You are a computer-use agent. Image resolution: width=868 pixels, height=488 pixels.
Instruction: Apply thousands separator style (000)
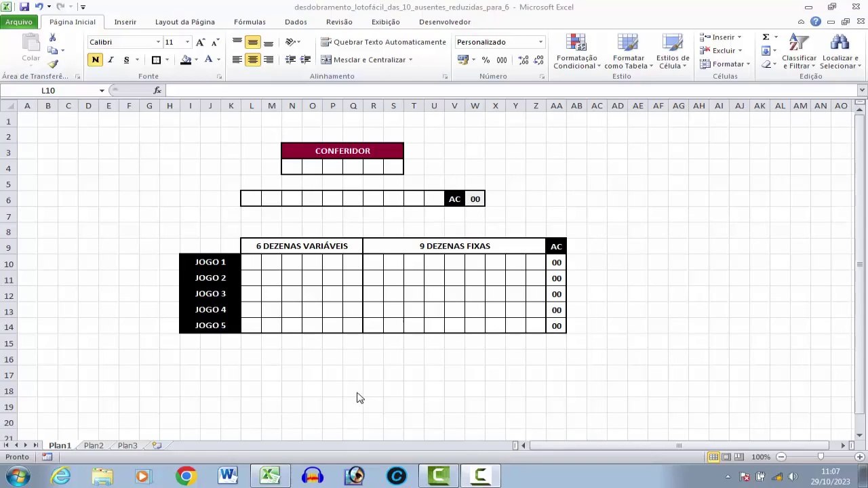[501, 60]
